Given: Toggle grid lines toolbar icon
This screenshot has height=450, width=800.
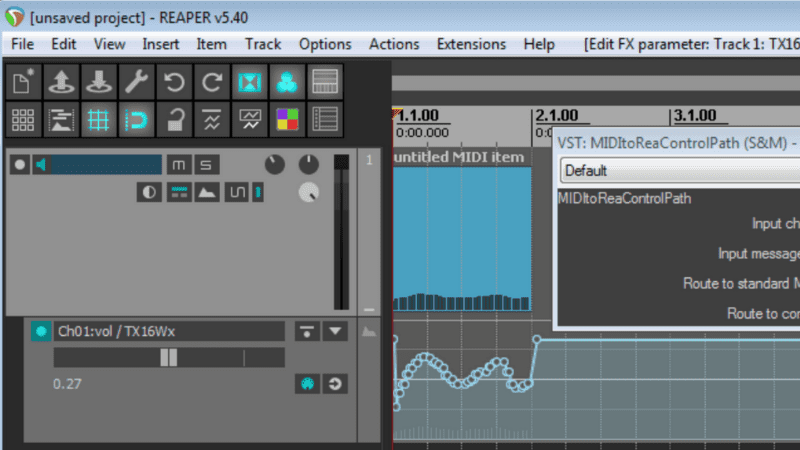Looking at the screenshot, I should 99,120.
